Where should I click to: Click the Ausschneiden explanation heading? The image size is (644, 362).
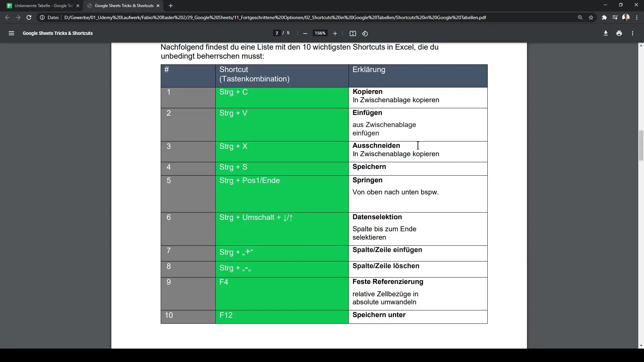tap(376, 146)
